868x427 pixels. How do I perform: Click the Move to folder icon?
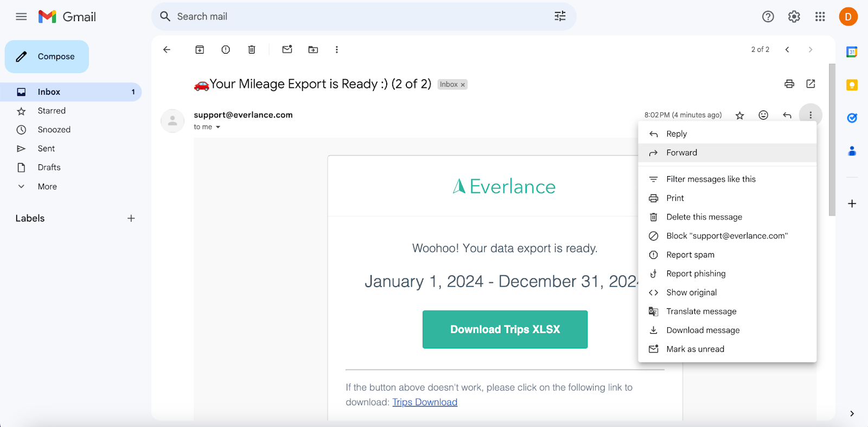(313, 50)
